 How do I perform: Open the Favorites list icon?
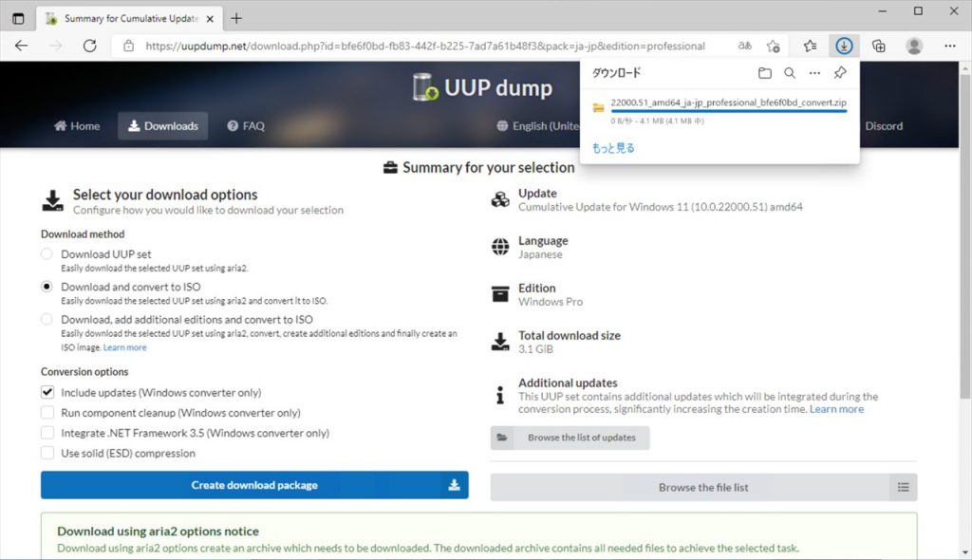(x=810, y=46)
